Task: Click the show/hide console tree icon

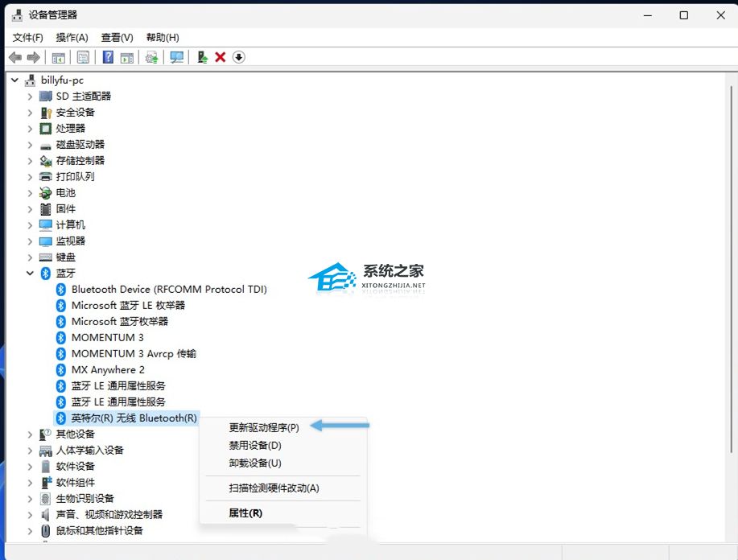Action: tap(59, 57)
